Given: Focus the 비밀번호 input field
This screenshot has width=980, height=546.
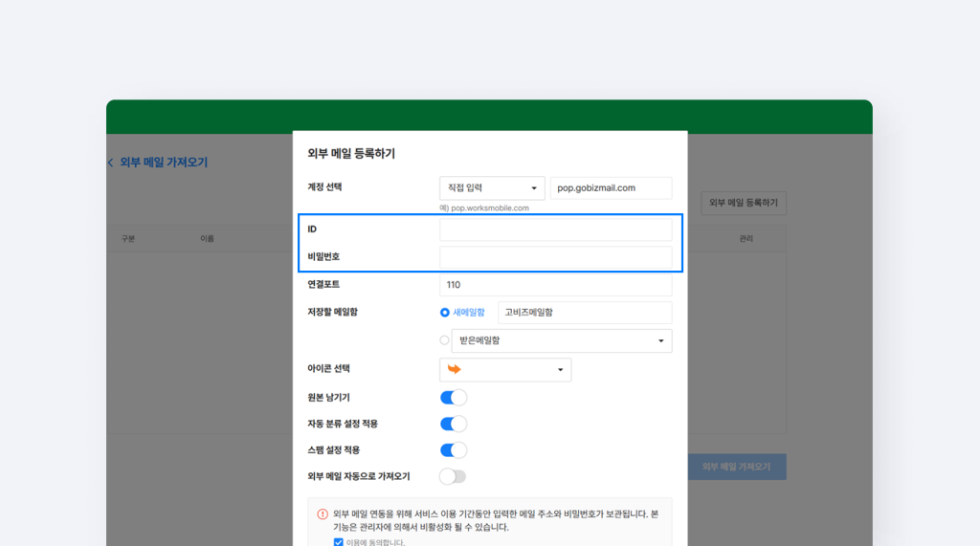Looking at the screenshot, I should [x=556, y=257].
